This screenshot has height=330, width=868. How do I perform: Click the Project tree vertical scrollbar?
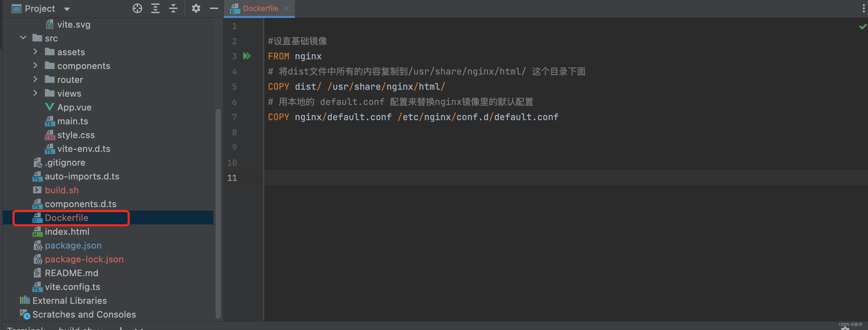[x=218, y=214]
